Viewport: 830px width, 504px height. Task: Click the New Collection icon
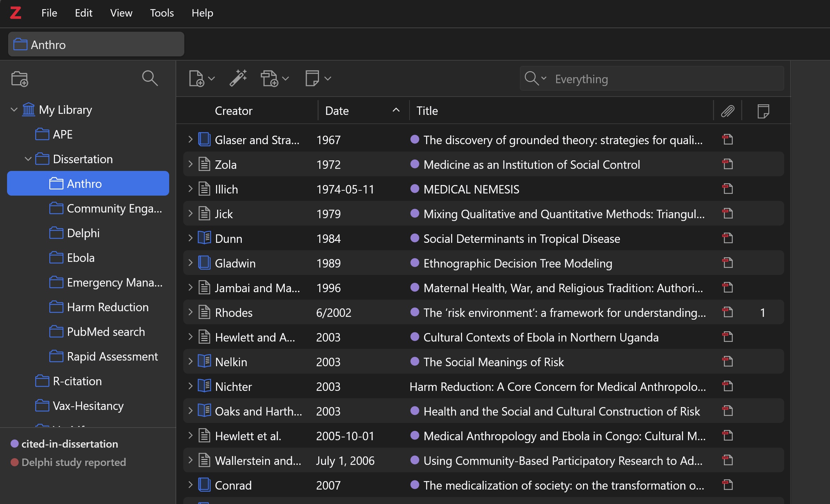coord(19,79)
